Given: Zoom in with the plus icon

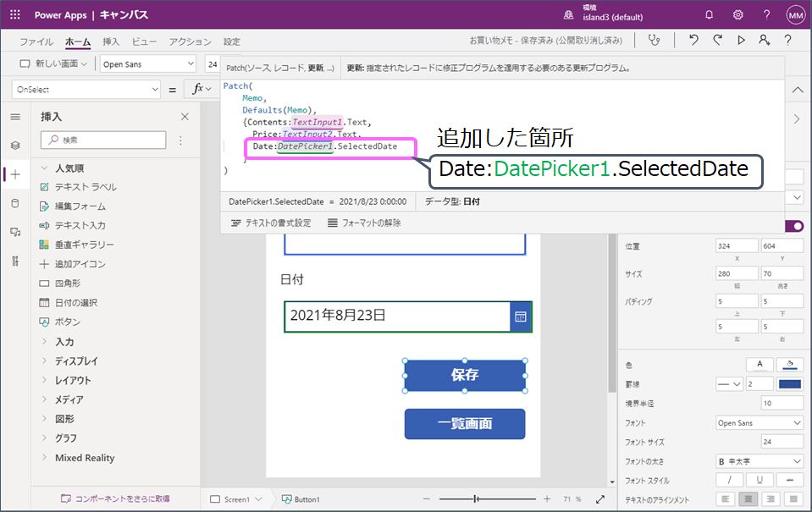Looking at the screenshot, I should point(547,499).
